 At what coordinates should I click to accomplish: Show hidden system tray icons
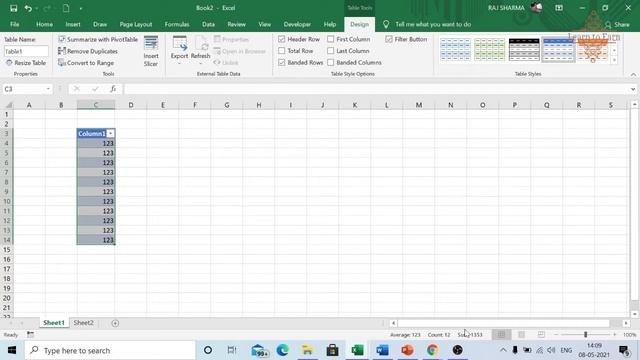point(503,350)
